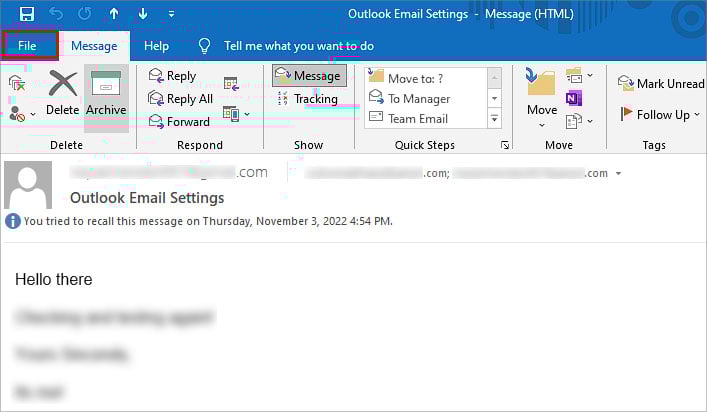Open the More respond actions dropdown
The height and width of the screenshot is (412, 707).
(x=236, y=114)
